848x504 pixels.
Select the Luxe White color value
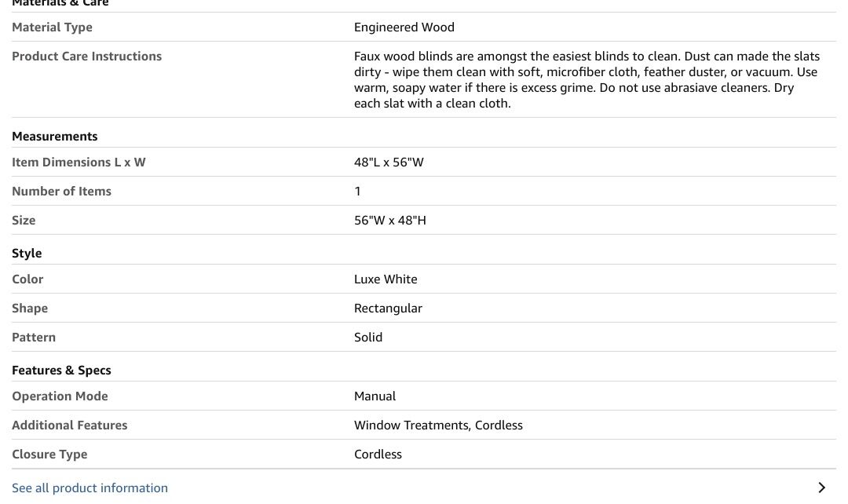(386, 279)
